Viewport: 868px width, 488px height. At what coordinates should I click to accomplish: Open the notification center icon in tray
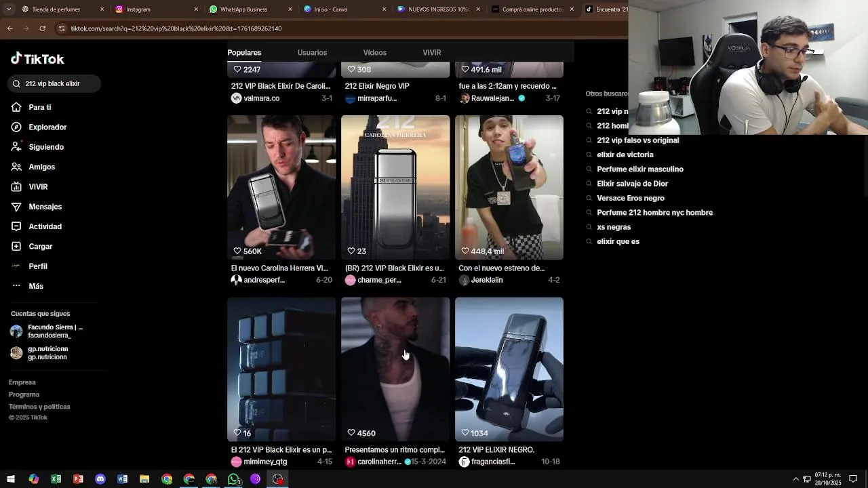853,479
